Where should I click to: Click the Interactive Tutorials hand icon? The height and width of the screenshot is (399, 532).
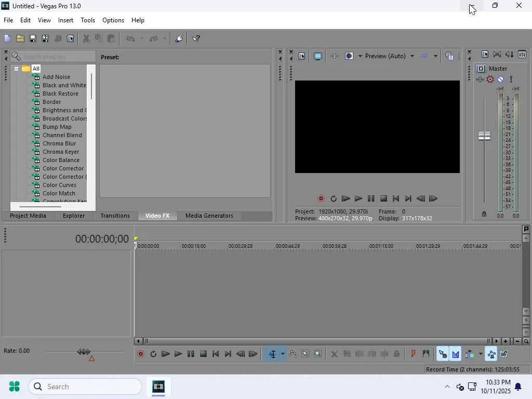(x=179, y=38)
